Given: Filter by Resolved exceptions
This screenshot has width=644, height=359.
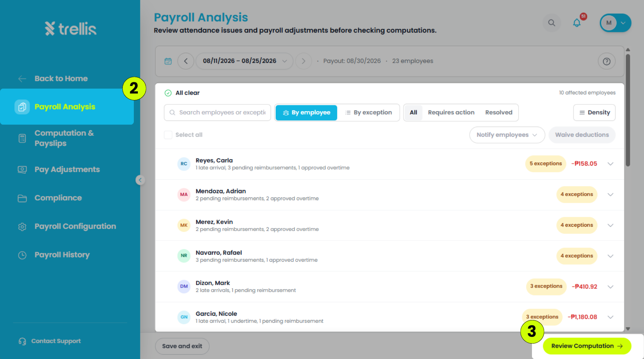Looking at the screenshot, I should [499, 113].
